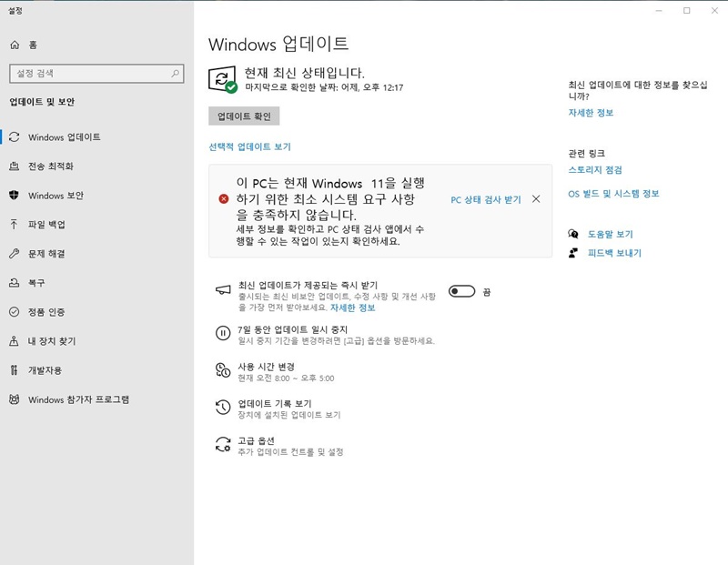Click the update status icon with green check
Viewport: 728px width, 565px height.
(223, 79)
